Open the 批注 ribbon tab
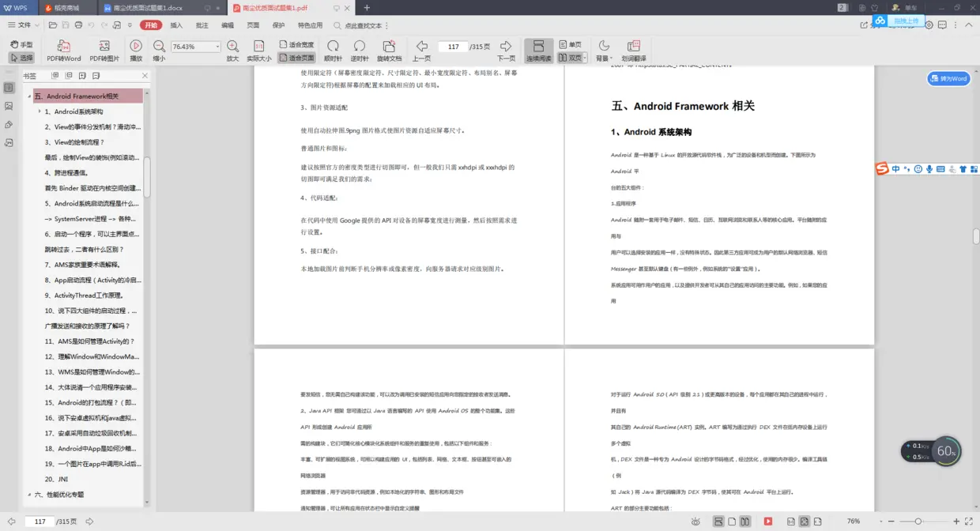The image size is (980, 531). [x=202, y=25]
